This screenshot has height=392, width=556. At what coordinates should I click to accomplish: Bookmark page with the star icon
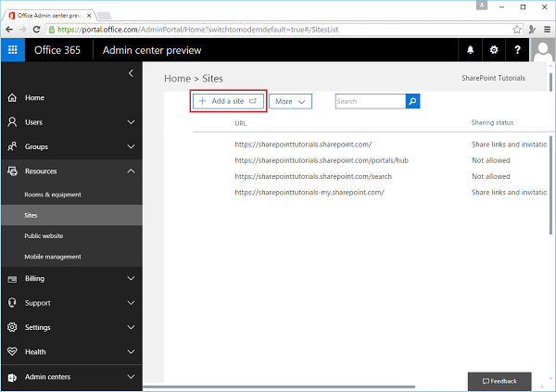pos(517,29)
